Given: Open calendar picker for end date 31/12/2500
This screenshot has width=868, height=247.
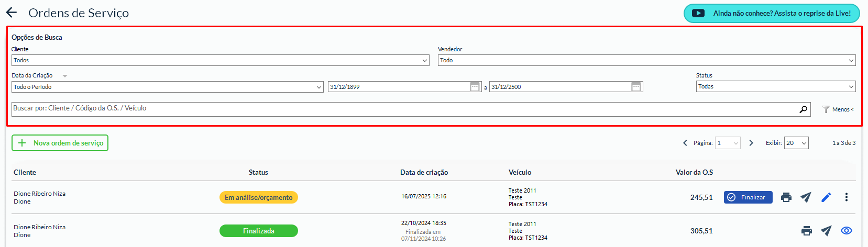Looking at the screenshot, I should tap(636, 87).
